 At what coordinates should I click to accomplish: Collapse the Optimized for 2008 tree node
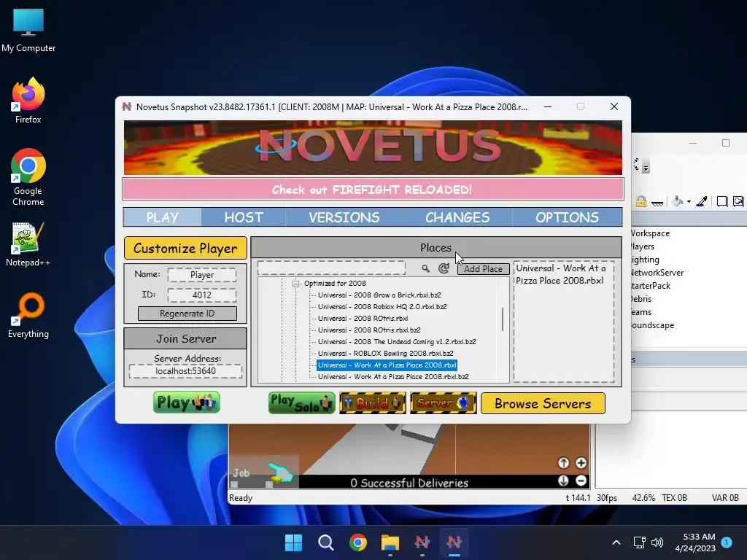[x=296, y=284]
